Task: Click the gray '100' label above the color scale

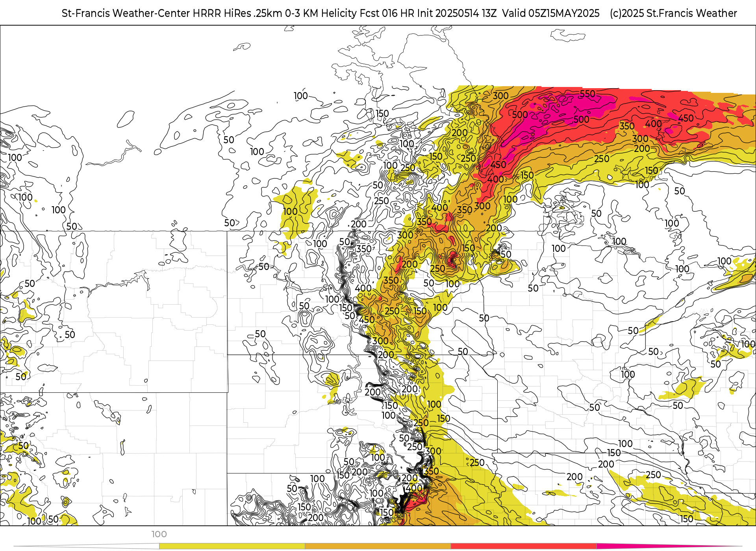Action: 159,534
